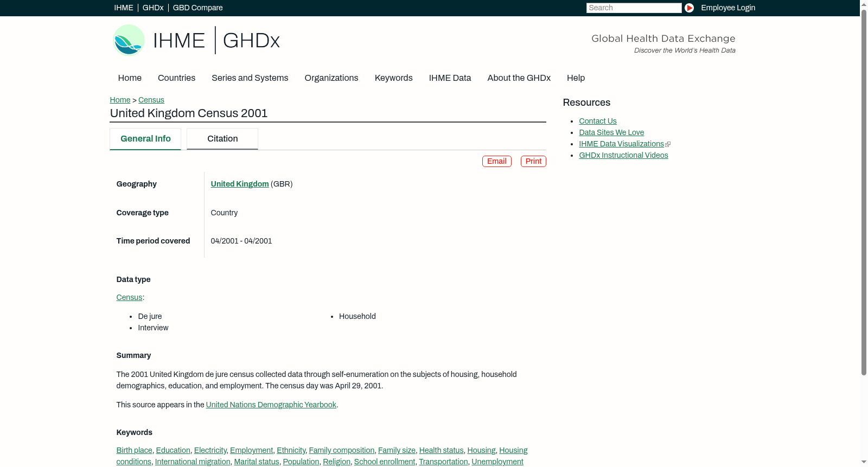The image size is (868, 467).
Task: Switch to the General Info tab
Action: (145, 139)
